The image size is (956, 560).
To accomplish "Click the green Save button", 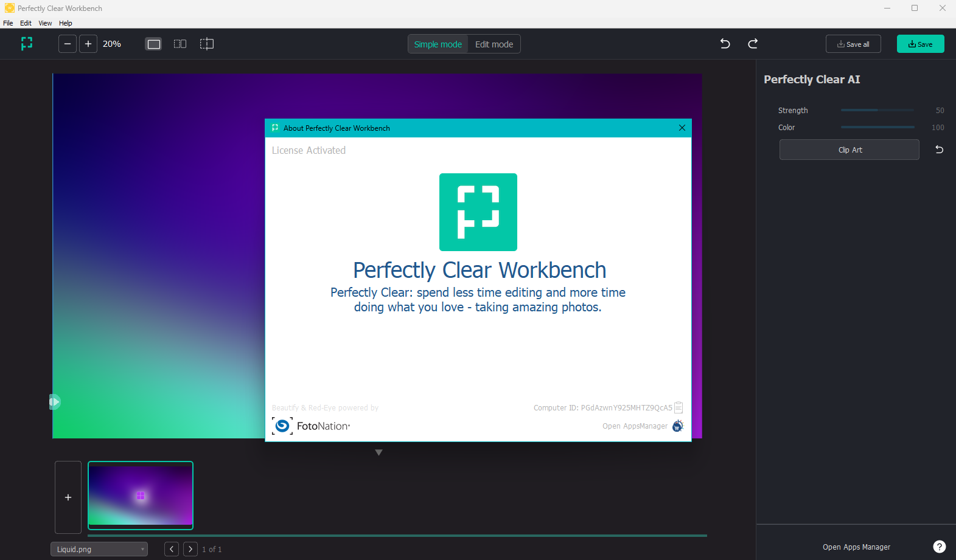I will click(x=921, y=44).
